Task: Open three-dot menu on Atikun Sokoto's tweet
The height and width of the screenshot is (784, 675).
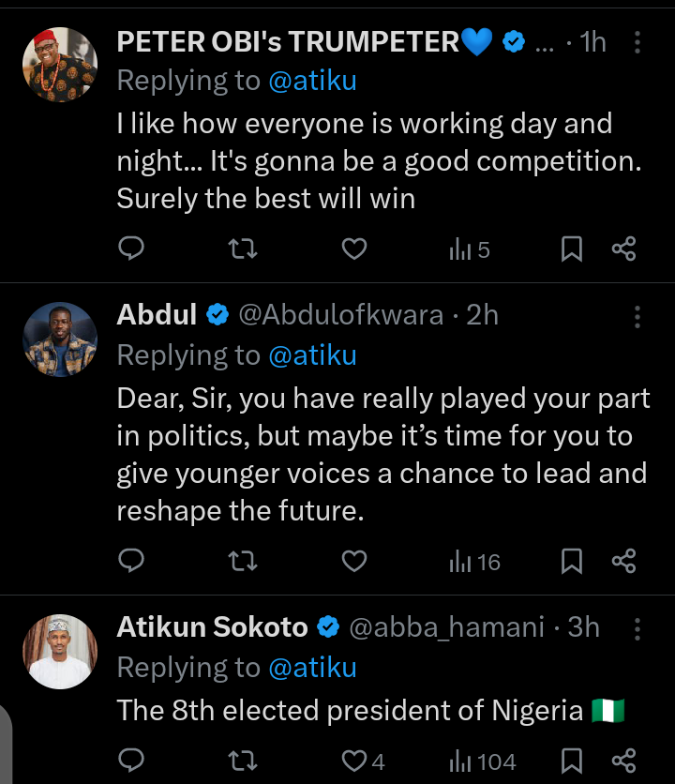Action: pyautogui.click(x=637, y=627)
